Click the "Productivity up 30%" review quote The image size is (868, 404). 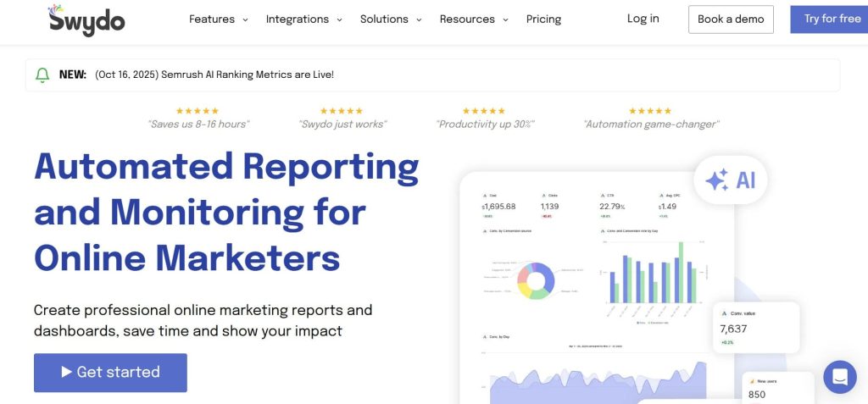click(485, 124)
